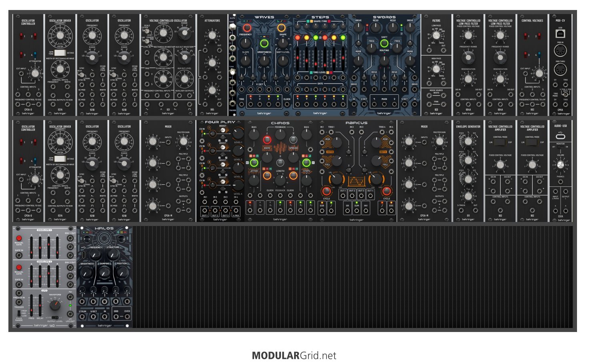Toggle the Coarse Range switch on Voltage Controlled Oscillator

pos(148,40)
